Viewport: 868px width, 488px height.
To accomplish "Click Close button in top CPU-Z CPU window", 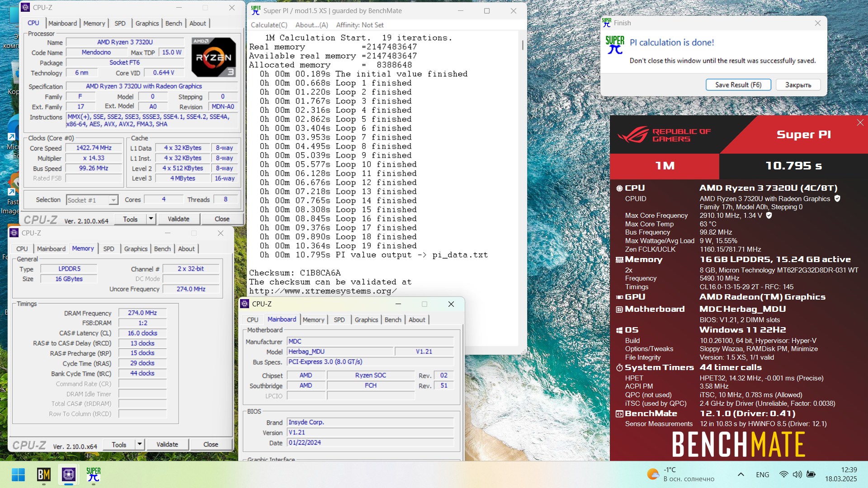I will click(222, 219).
